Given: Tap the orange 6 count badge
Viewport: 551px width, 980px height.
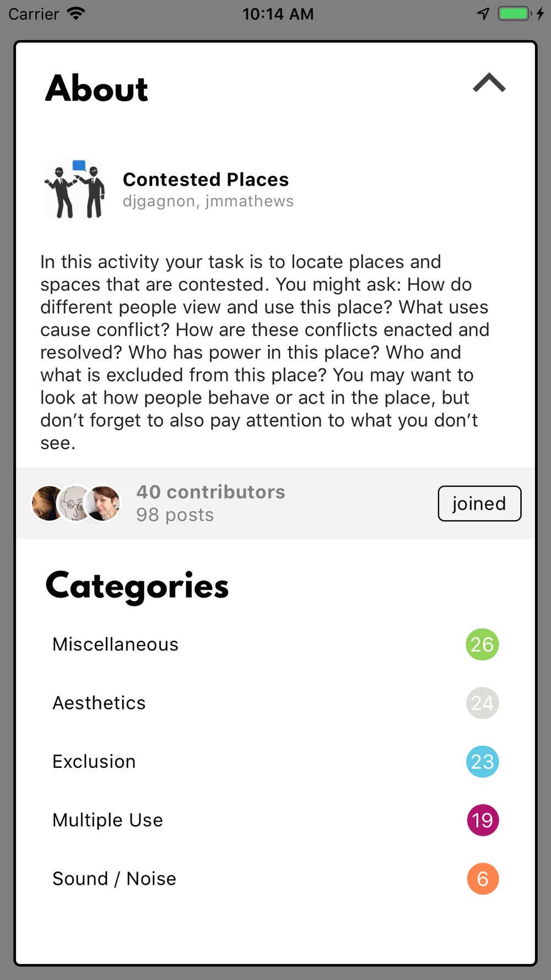Looking at the screenshot, I should (483, 878).
